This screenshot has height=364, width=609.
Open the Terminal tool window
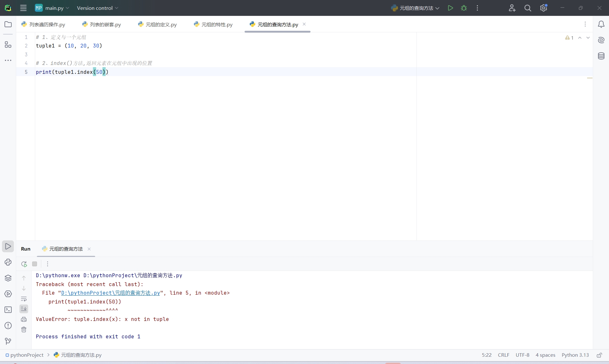point(8,310)
